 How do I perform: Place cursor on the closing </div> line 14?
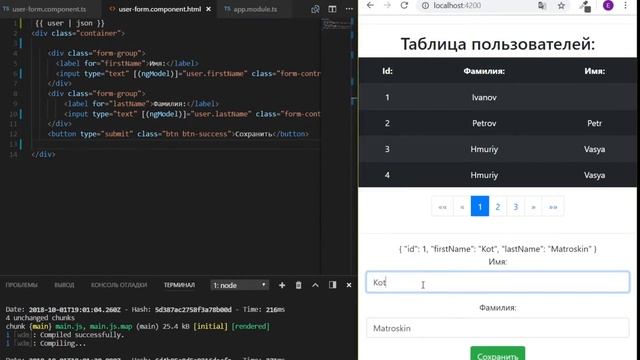(x=43, y=154)
